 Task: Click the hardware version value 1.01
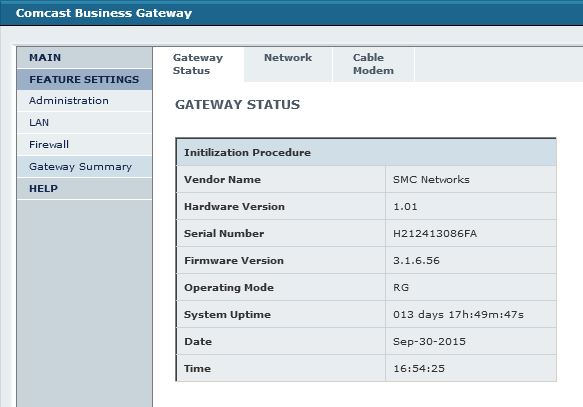tap(405, 207)
